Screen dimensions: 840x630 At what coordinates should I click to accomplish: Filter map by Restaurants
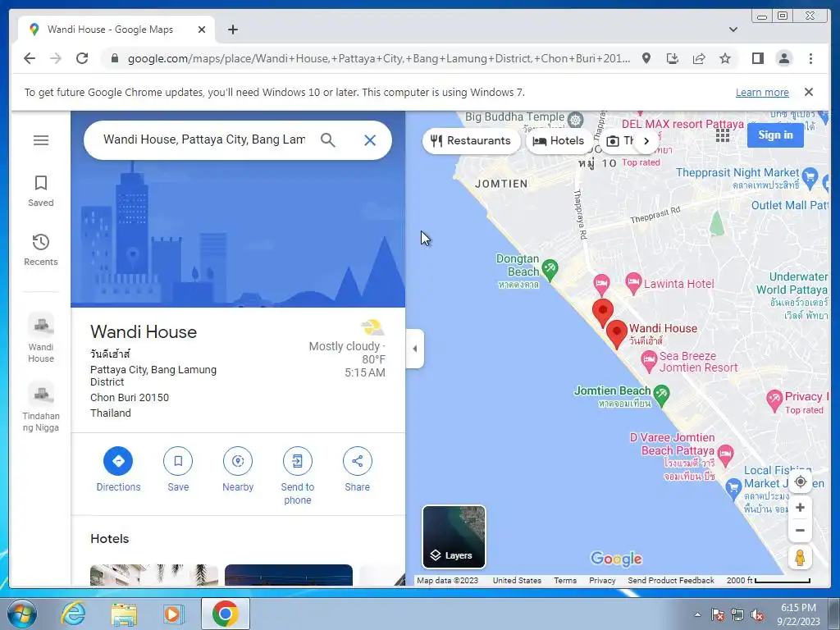471,141
